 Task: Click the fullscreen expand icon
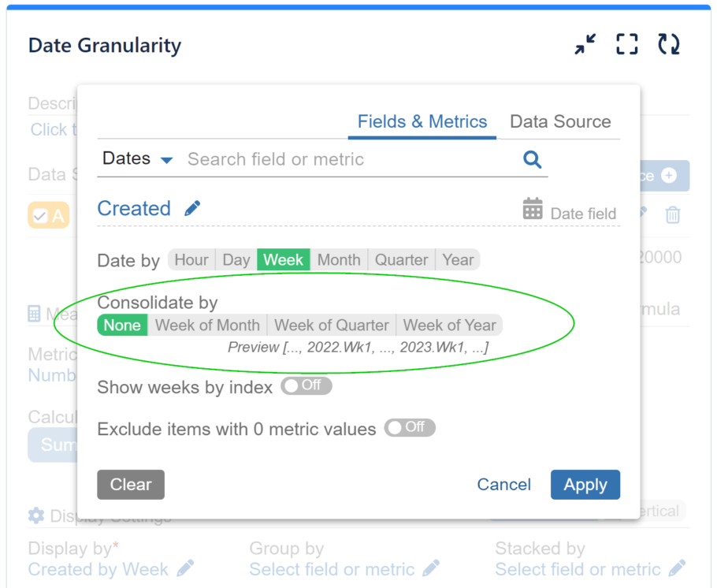click(627, 45)
